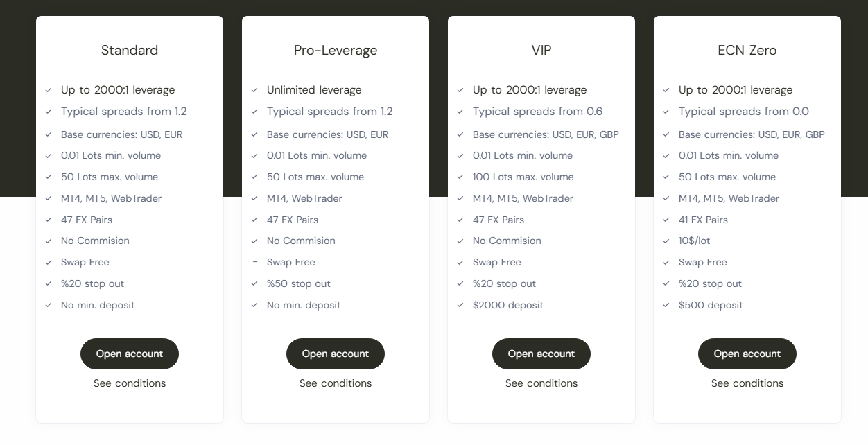Open account under the ECN Zero plan

pyautogui.click(x=747, y=354)
